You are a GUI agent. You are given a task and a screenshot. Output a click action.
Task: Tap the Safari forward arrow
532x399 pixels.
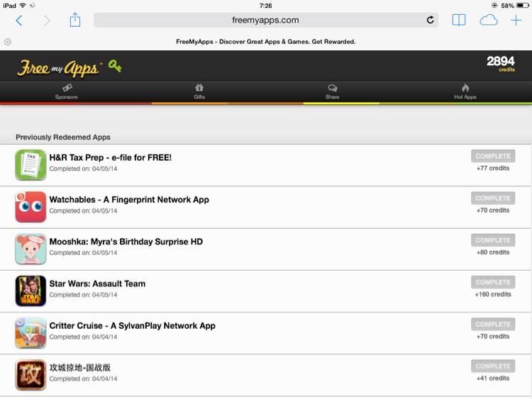pos(47,21)
